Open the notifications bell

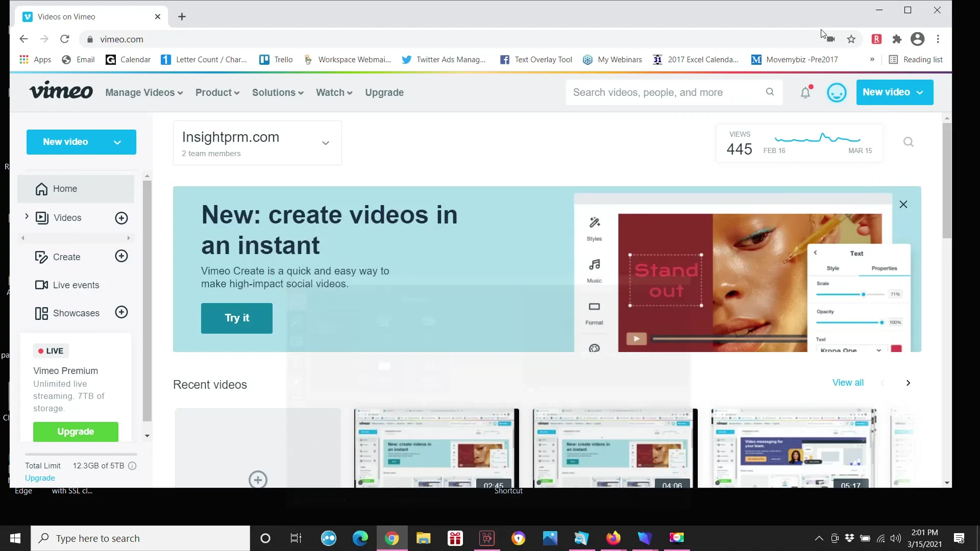pyautogui.click(x=805, y=92)
